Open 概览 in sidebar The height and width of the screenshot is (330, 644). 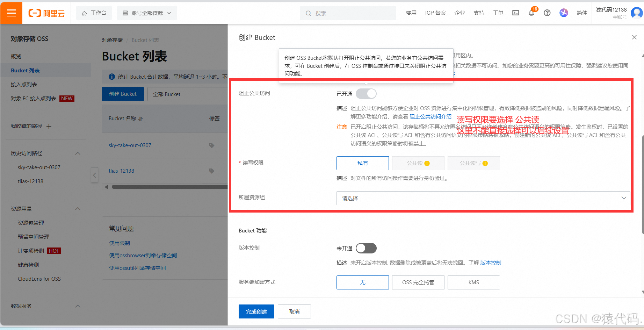pos(16,56)
